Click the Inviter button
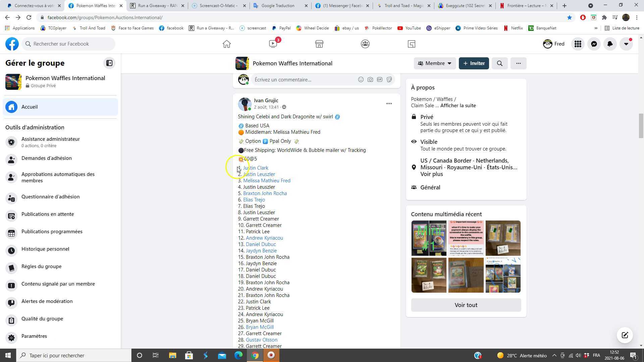Screen dimensions: 644x362 [474, 63]
